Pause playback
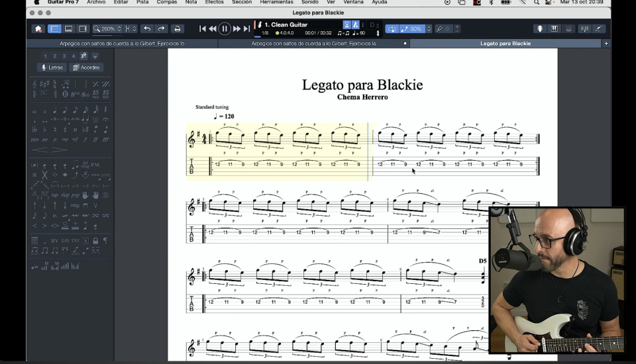Viewport: 636px width, 364px height. click(225, 28)
